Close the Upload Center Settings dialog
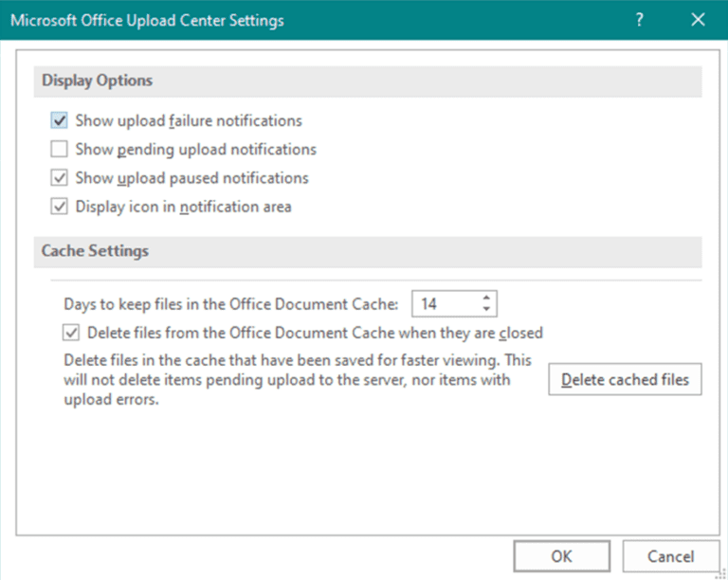This screenshot has width=728, height=580. click(699, 20)
